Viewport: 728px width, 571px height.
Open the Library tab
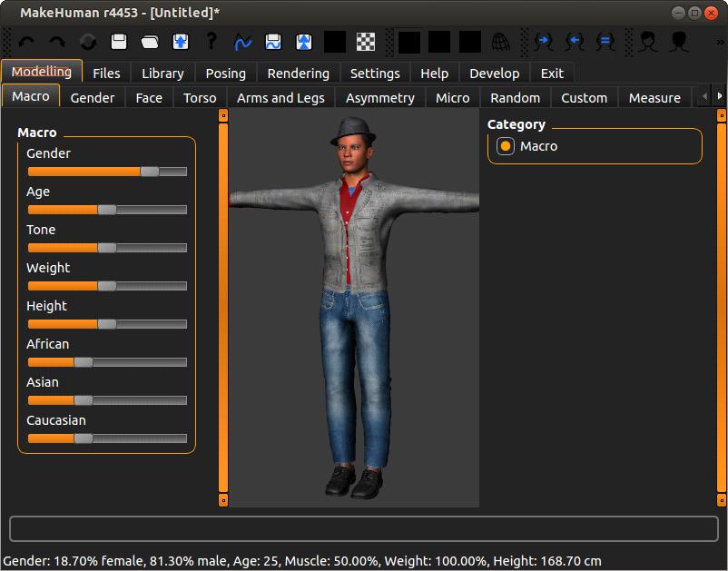(162, 74)
